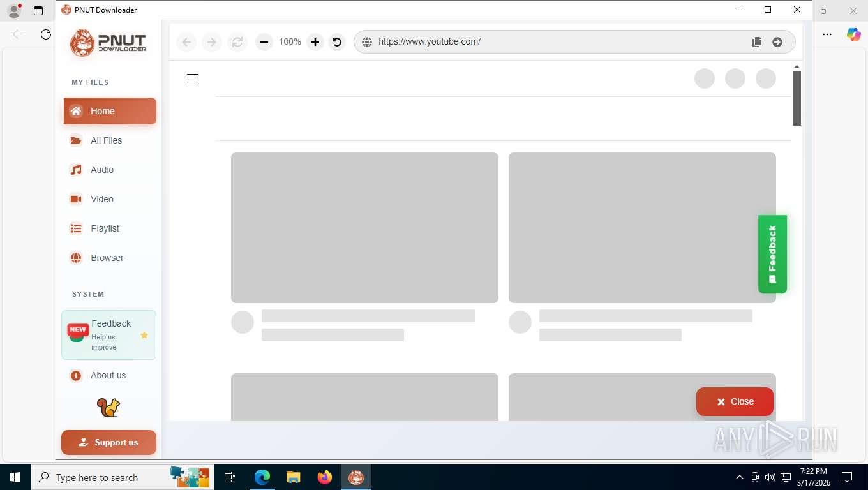Click the Edge window refresh button
Viewport: 868px width, 490px height.
(46, 34)
